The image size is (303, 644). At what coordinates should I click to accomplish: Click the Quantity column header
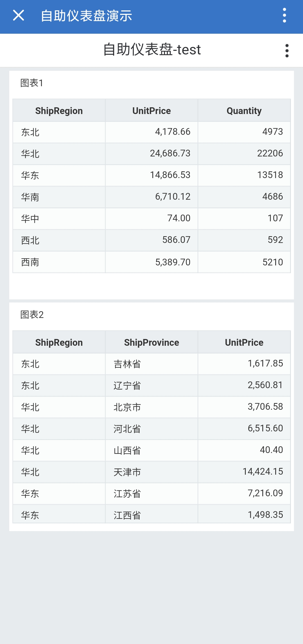point(244,111)
